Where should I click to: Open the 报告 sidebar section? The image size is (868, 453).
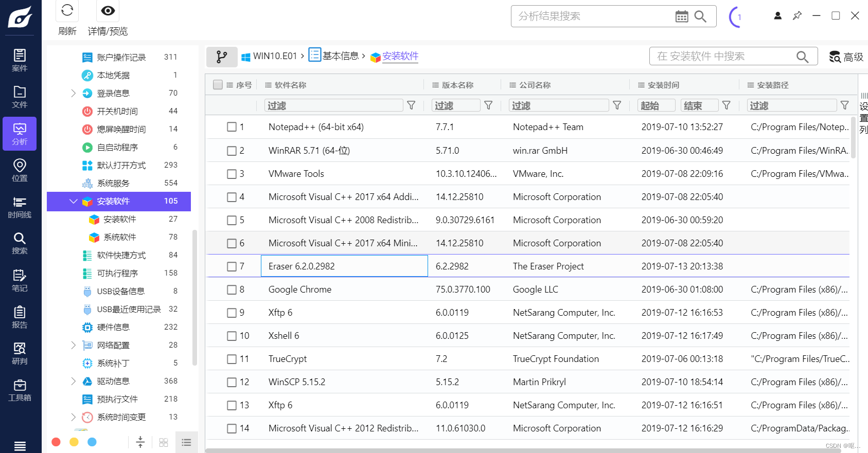(x=20, y=317)
